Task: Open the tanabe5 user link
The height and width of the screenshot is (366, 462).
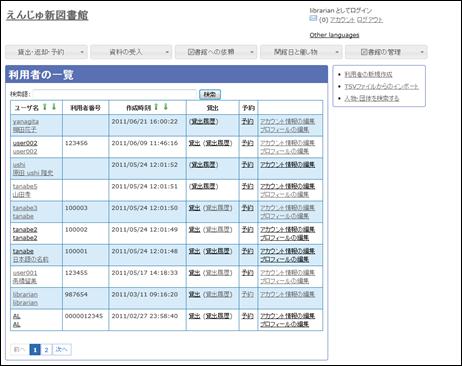Action: coord(25,186)
